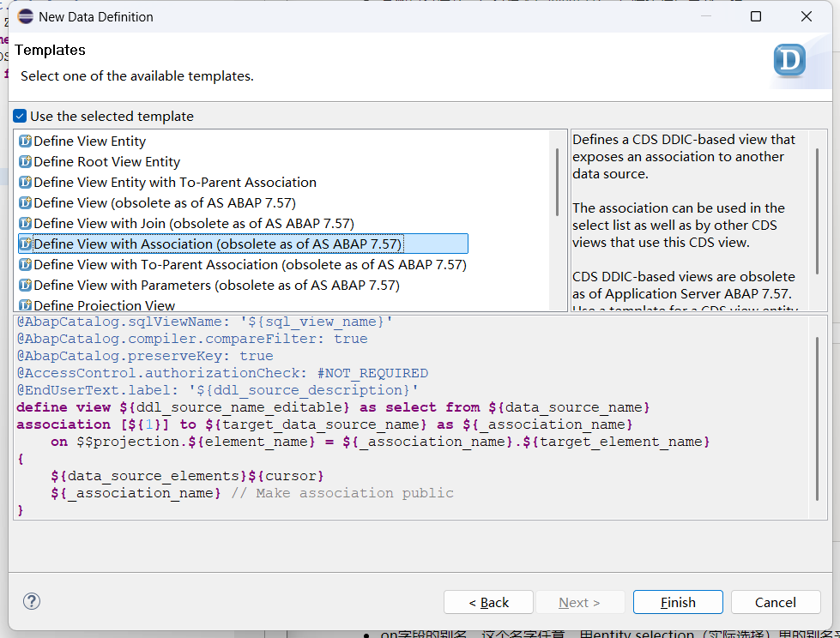
Task: Click icon beside Define View with Join
Action: click(x=25, y=223)
